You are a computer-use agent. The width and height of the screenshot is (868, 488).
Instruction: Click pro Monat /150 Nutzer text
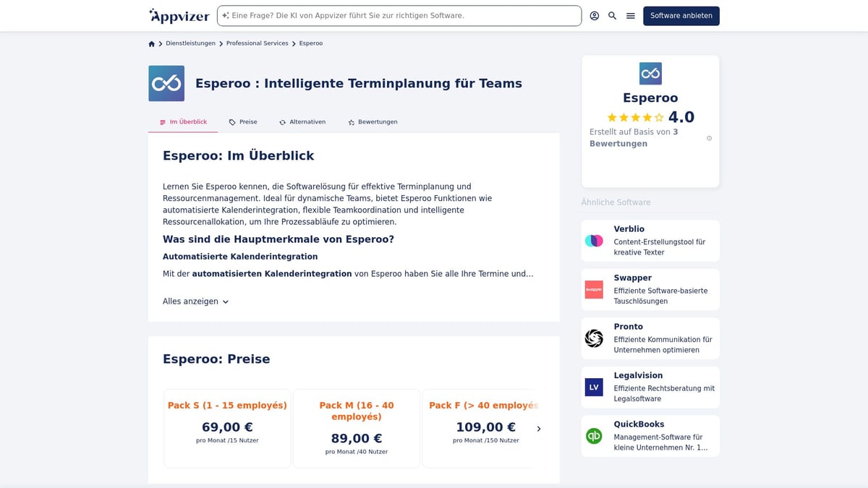[x=485, y=440]
